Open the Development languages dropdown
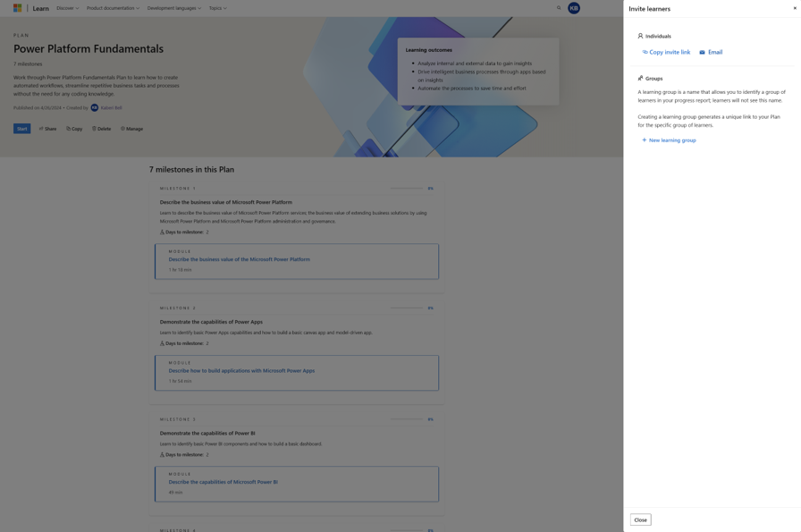This screenshot has height=532, width=801. coord(173,7)
